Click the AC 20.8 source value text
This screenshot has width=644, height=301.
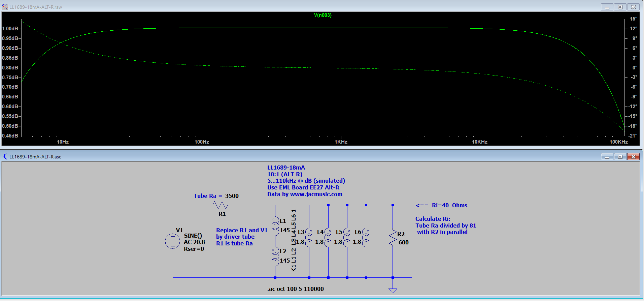pyautogui.click(x=194, y=242)
